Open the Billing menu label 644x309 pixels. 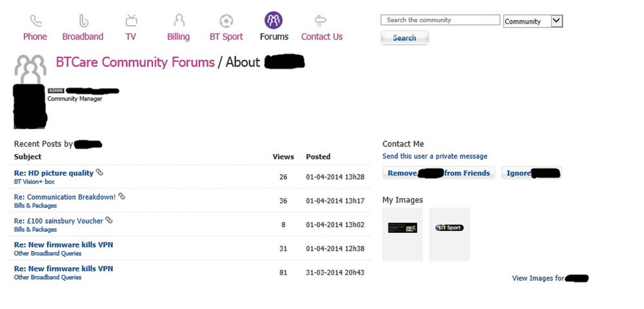click(x=178, y=37)
